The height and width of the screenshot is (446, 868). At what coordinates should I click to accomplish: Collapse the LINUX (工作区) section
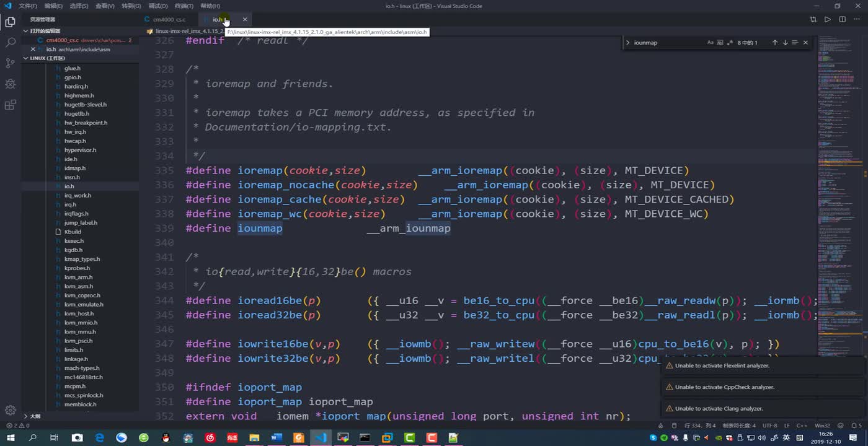[x=80, y=58]
